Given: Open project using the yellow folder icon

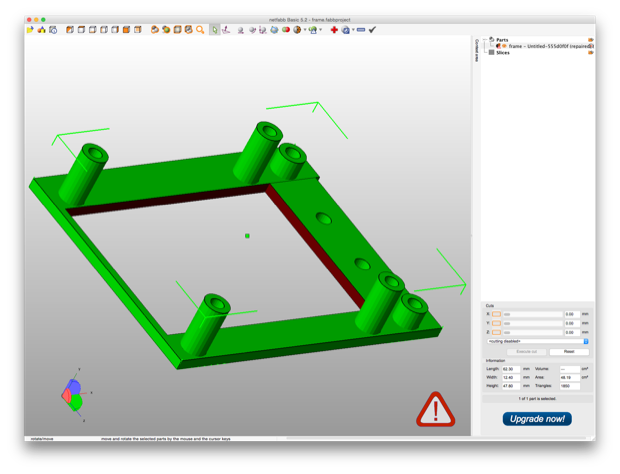Looking at the screenshot, I should click(30, 30).
